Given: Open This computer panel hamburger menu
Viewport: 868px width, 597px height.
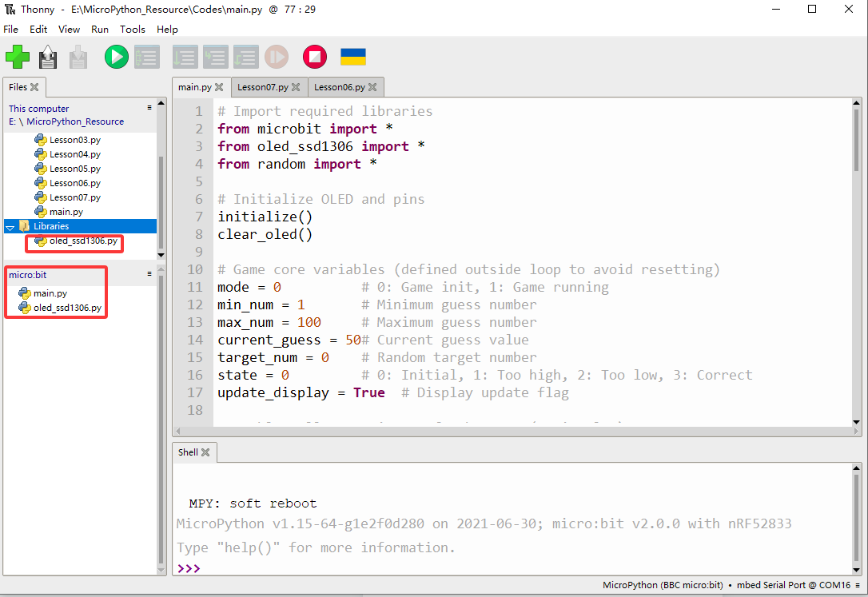Looking at the screenshot, I should (x=149, y=107).
